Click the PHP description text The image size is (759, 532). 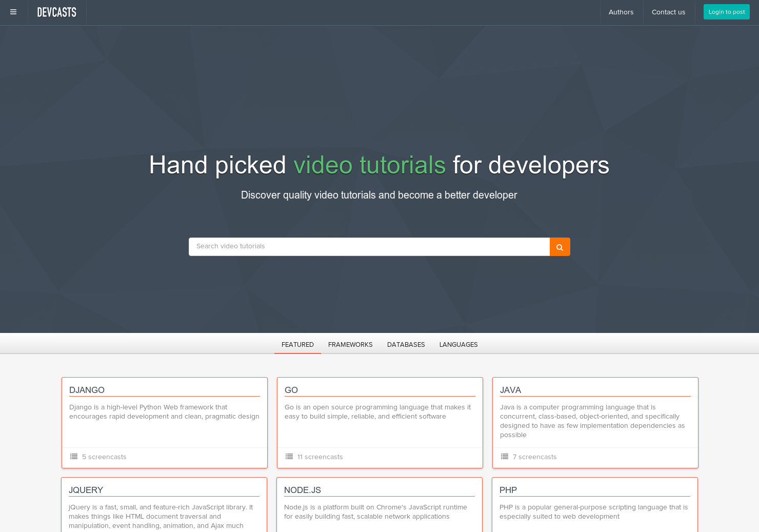[x=594, y=511]
